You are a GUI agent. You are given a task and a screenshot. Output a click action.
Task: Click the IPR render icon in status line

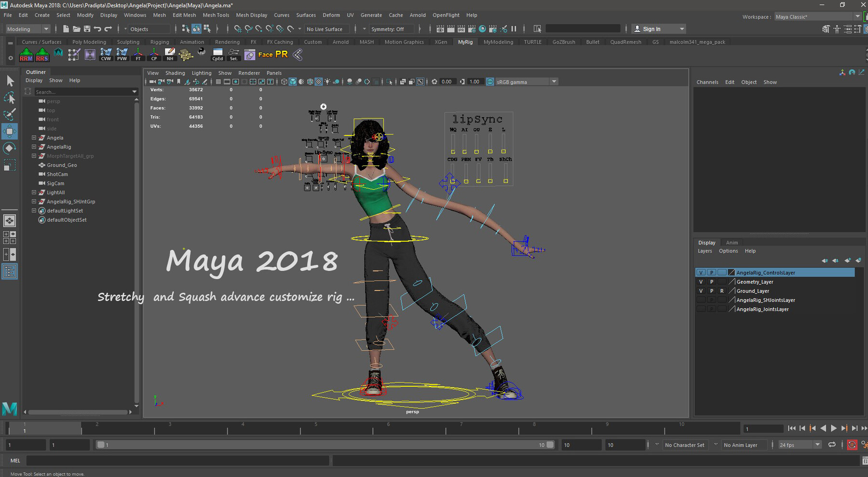coord(461,29)
